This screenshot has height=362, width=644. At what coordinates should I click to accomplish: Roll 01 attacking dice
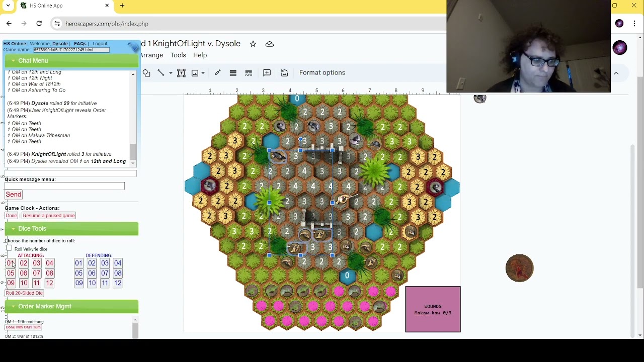click(x=11, y=263)
